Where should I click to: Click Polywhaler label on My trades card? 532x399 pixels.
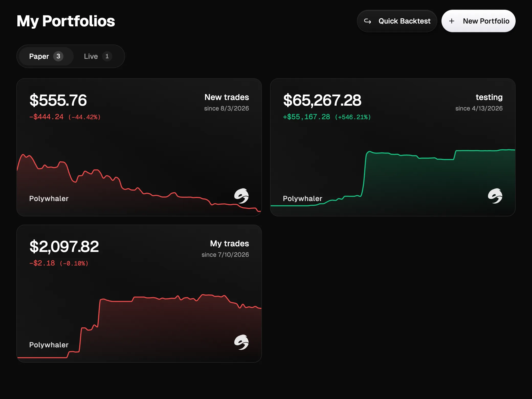tap(49, 345)
